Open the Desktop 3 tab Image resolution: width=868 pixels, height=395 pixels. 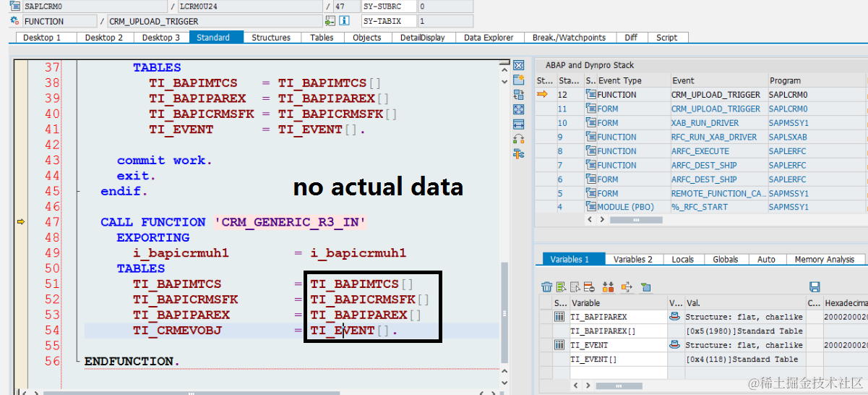tap(161, 38)
